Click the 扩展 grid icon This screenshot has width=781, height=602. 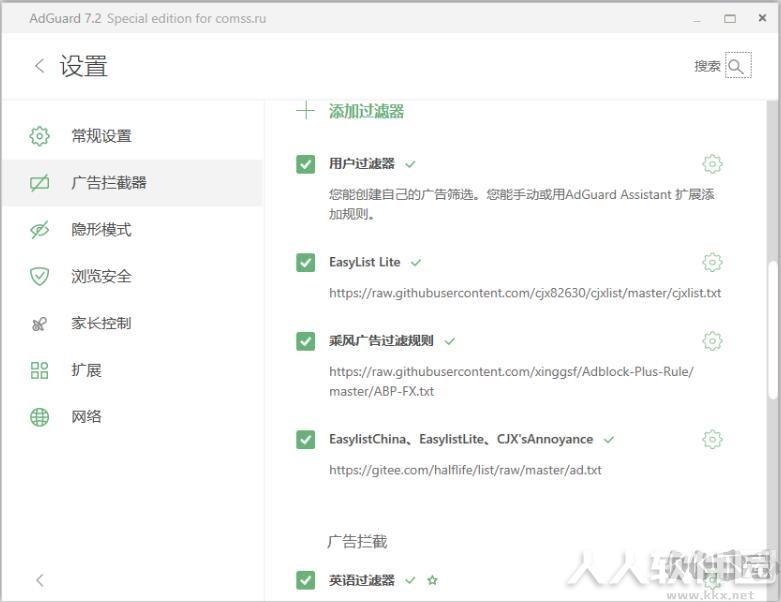(39, 370)
